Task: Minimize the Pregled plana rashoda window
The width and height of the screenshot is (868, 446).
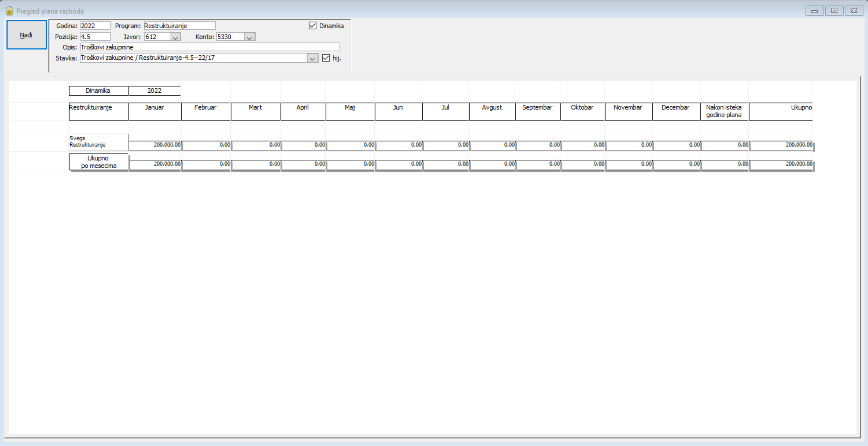Action: 815,11
